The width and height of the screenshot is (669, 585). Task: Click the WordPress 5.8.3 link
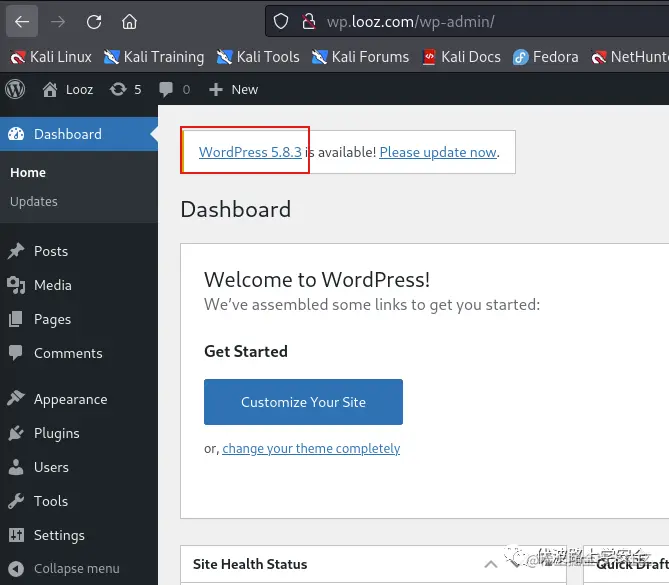pos(250,152)
